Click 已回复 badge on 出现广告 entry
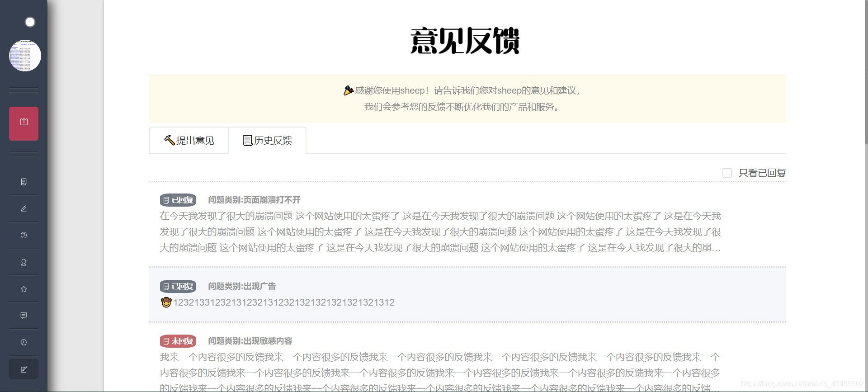The height and width of the screenshot is (392, 868). click(178, 286)
